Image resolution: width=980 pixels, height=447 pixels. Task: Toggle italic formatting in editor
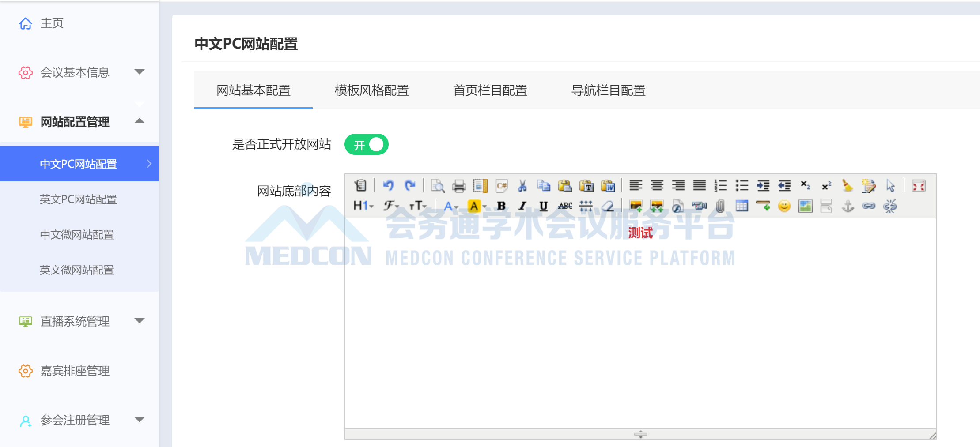pos(522,206)
